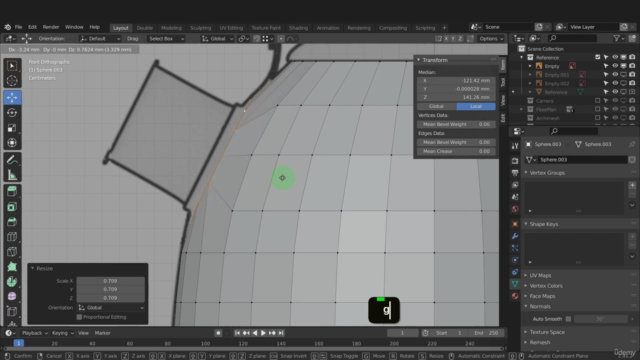Screen dimensions: 640x360
Task: Open the Render menu
Action: [x=51, y=27]
